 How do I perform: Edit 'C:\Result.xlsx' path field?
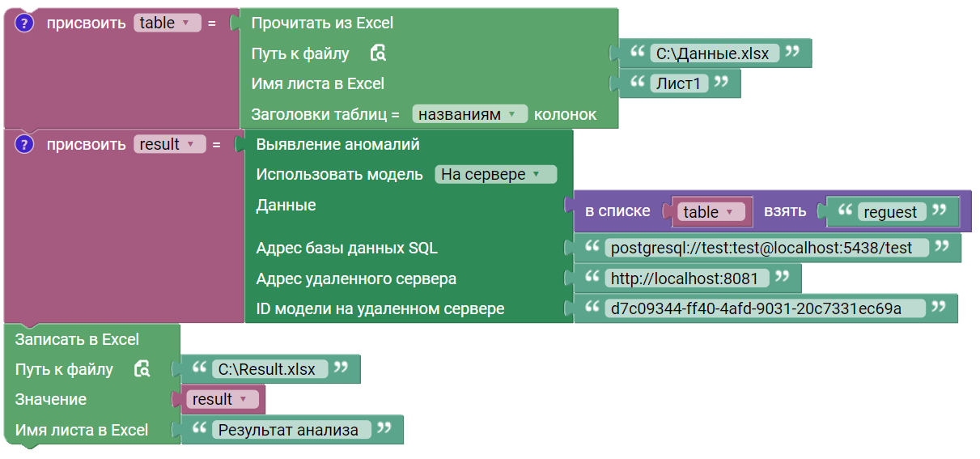tap(271, 369)
